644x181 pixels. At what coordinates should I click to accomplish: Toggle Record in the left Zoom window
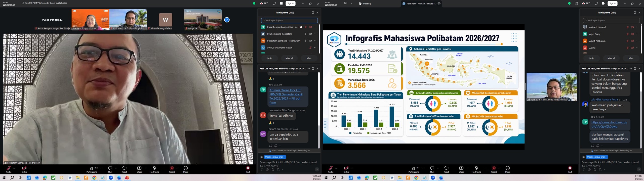(x=172, y=169)
